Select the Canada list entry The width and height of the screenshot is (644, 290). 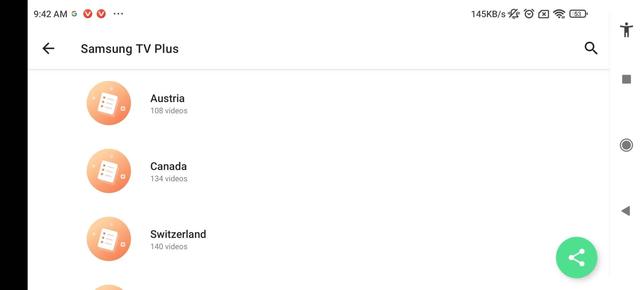(x=318, y=171)
